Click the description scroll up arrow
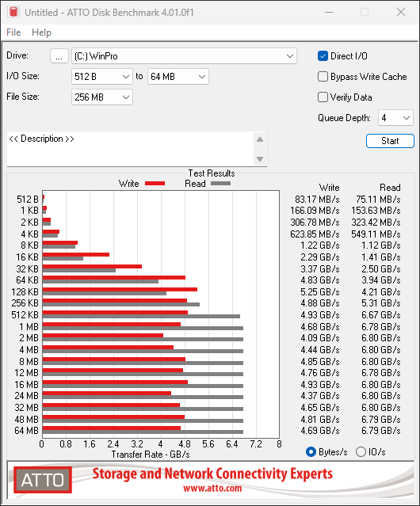The image size is (420, 506). click(260, 139)
